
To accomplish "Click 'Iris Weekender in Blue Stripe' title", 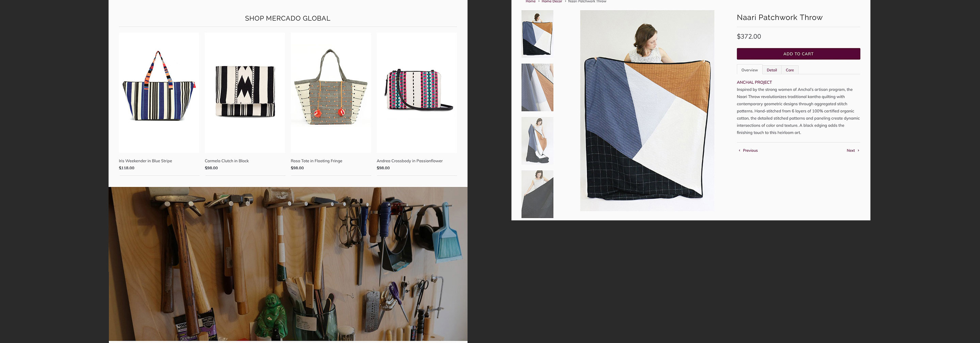I will coord(145,161).
